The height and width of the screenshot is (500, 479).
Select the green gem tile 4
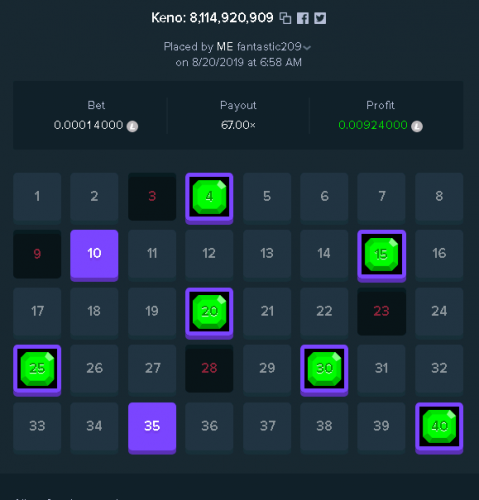pos(209,198)
